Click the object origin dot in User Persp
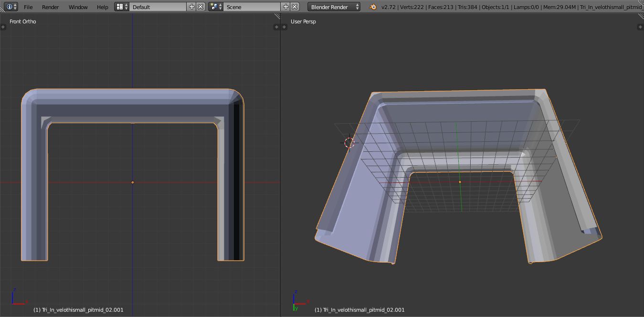Viewport: 644px width, 317px height. point(460,182)
